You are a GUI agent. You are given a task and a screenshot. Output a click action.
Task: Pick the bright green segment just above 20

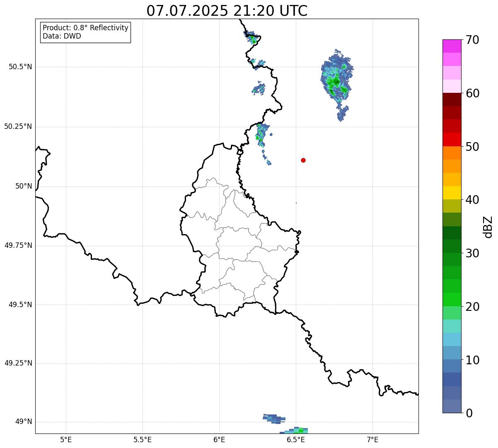pyautogui.click(x=452, y=299)
